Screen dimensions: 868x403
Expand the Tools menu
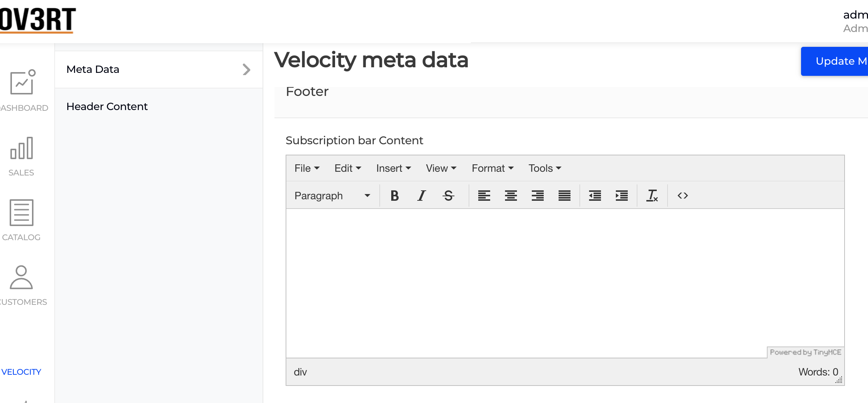point(544,168)
